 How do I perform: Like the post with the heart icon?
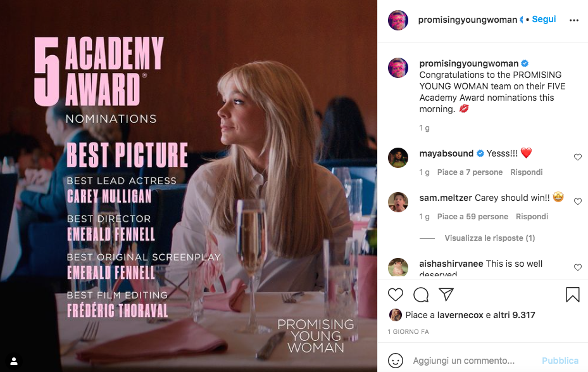395,295
